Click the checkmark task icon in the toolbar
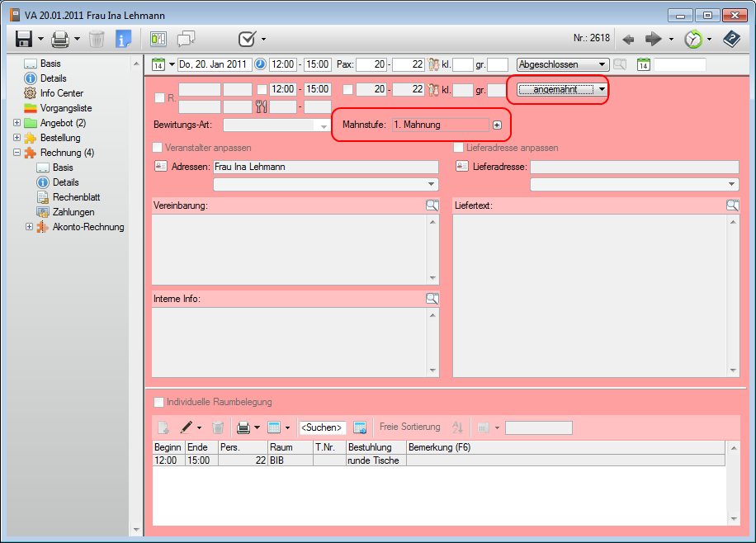756x543 pixels. click(x=247, y=39)
